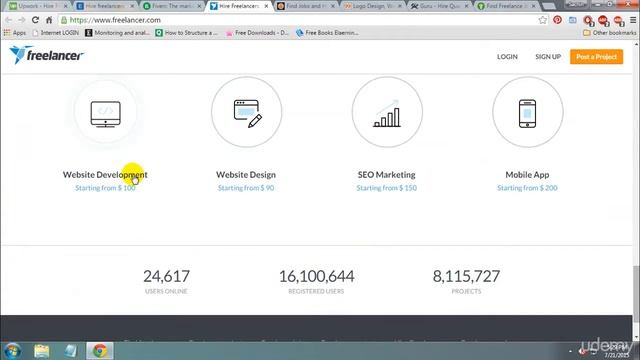Open the Monitoring and anal... bookmark

coord(118,33)
